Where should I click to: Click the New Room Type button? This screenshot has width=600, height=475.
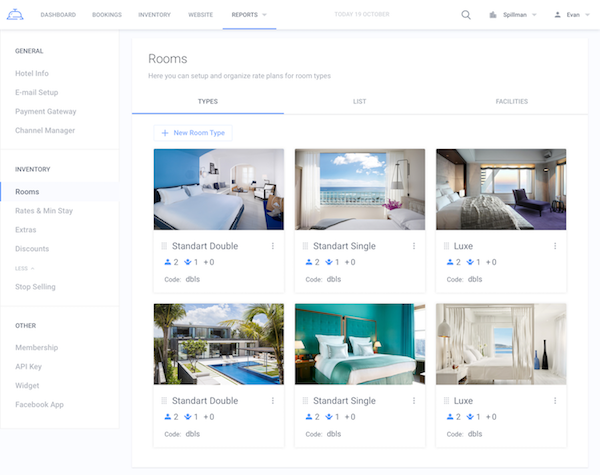coord(193,132)
